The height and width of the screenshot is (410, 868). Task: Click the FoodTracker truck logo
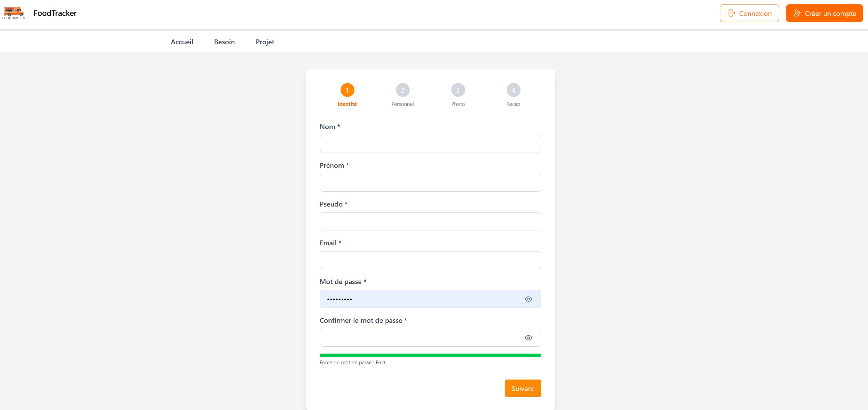14,13
